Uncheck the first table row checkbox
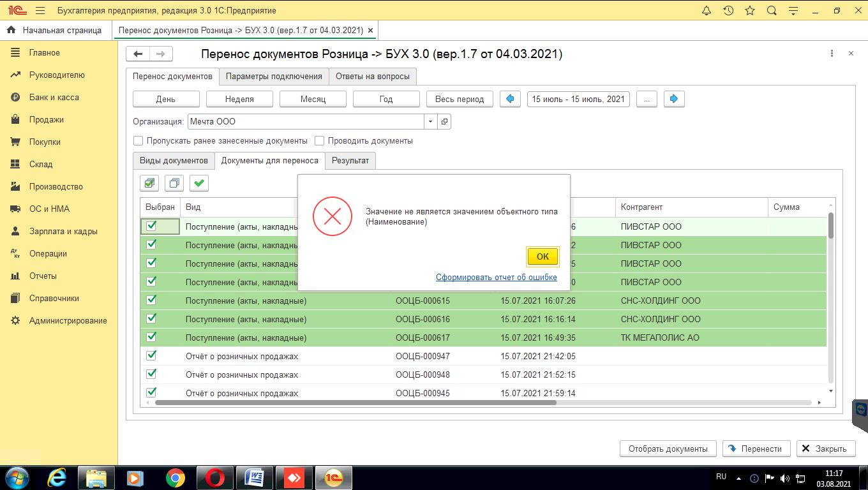This screenshot has width=868, height=490. point(151,226)
